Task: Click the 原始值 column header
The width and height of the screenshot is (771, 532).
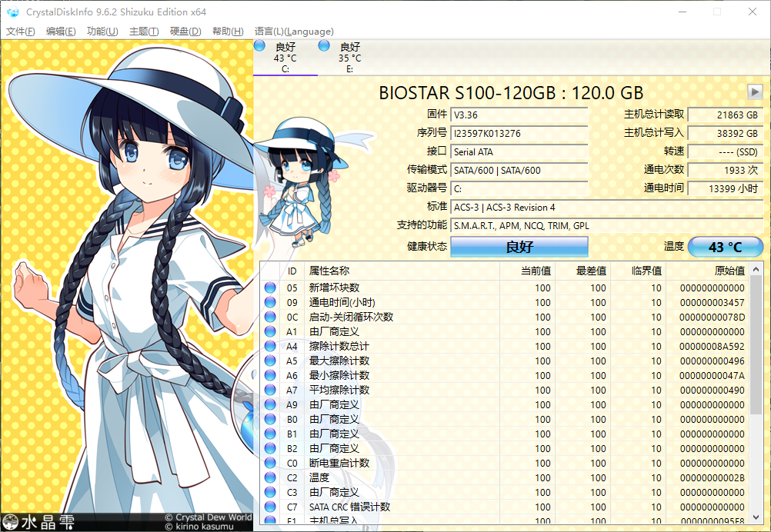Action: coord(708,271)
